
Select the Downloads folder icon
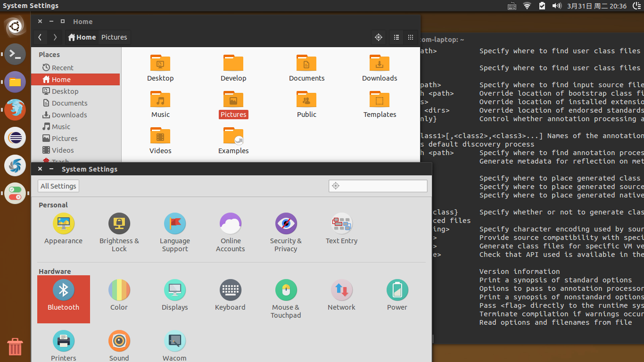(x=380, y=68)
